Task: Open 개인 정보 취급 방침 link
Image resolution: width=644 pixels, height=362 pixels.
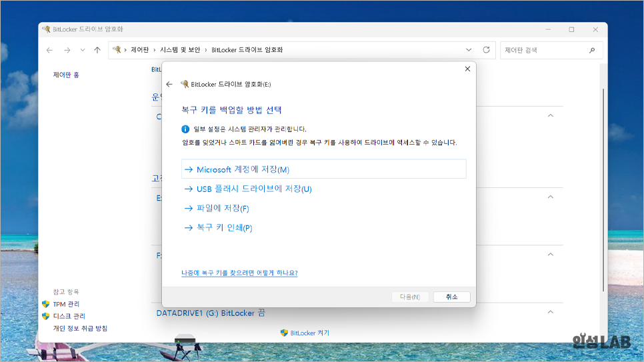Action: coord(80,328)
